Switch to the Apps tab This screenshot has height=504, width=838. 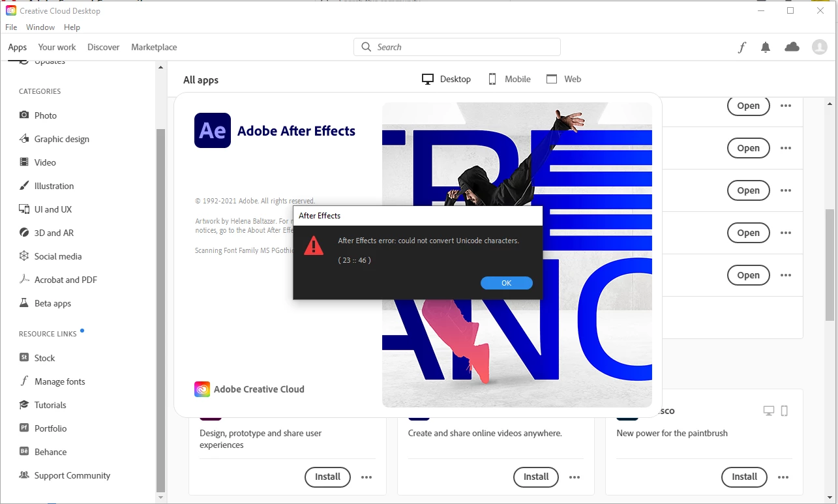pos(18,47)
